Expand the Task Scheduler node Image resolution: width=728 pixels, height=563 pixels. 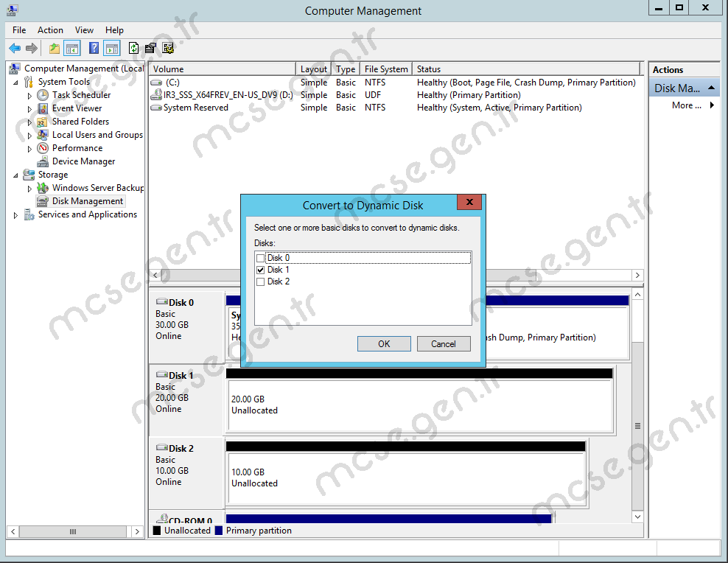[29, 96]
